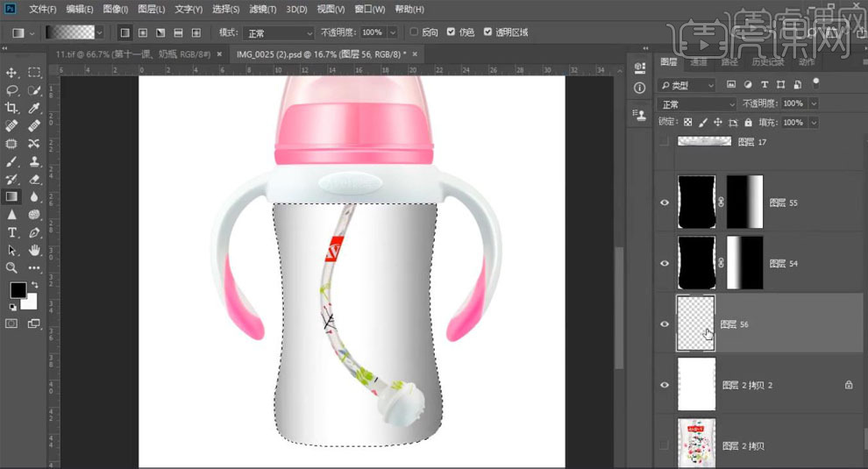868x469 pixels.
Task: Open the gradient 模式 blend mode dropdown
Action: click(279, 32)
